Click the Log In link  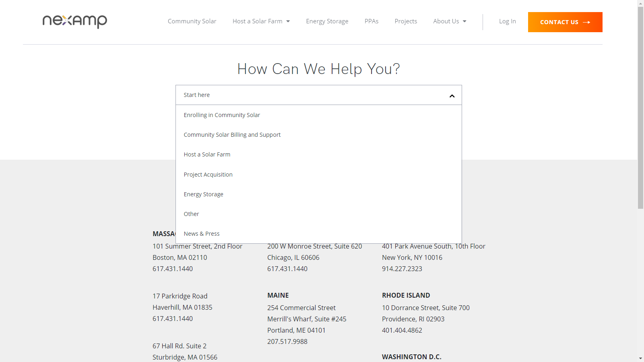click(508, 21)
